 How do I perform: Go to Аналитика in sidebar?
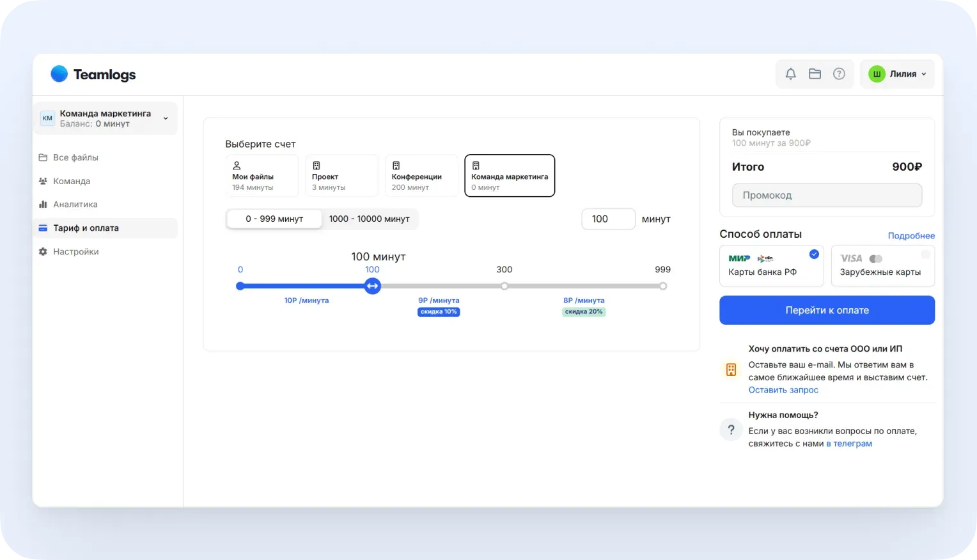point(75,205)
